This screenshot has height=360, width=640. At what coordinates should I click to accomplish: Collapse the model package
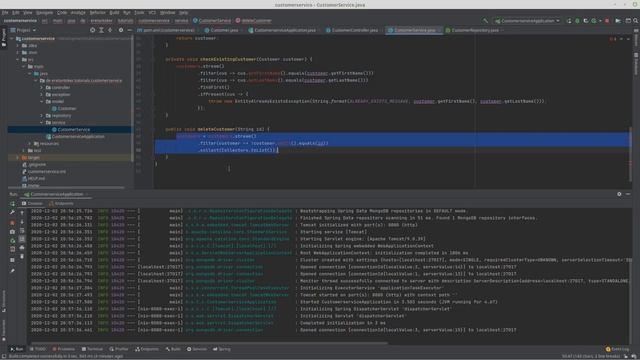[42, 101]
